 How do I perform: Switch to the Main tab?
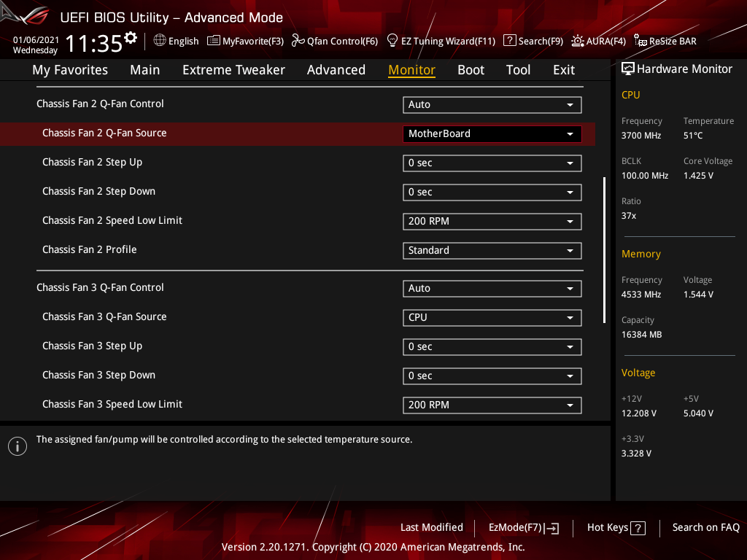145,70
